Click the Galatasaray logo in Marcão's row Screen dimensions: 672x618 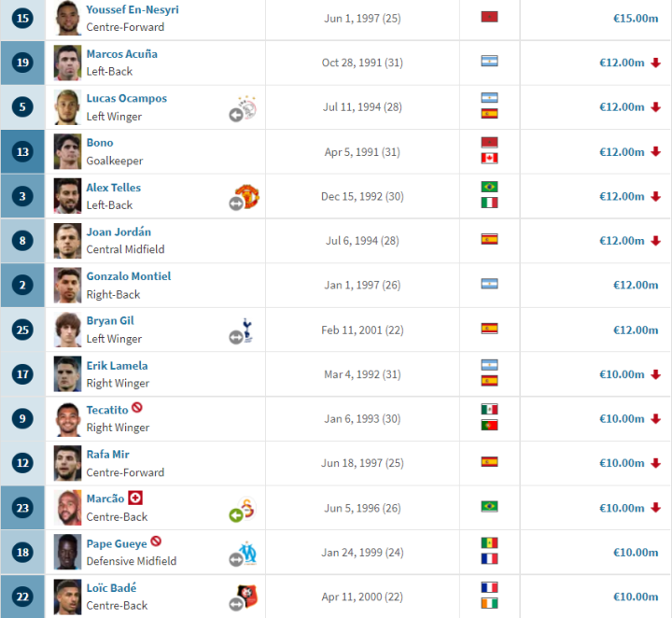tap(246, 509)
